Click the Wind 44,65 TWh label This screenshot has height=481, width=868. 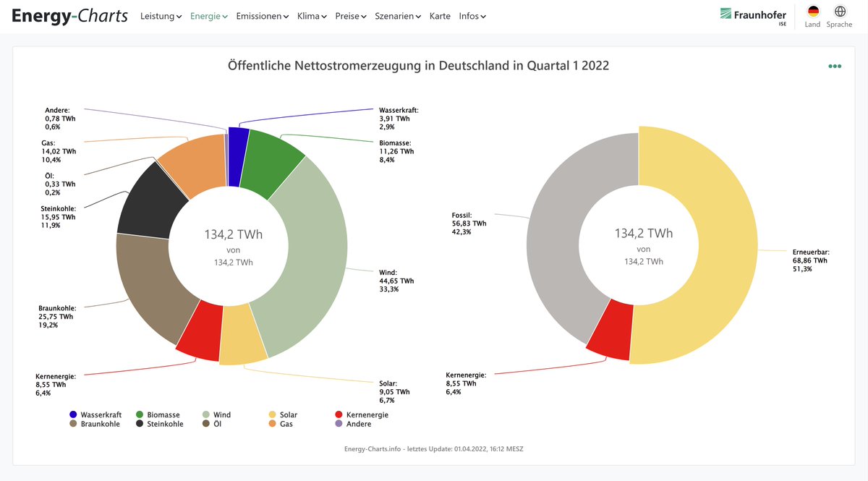coord(396,281)
